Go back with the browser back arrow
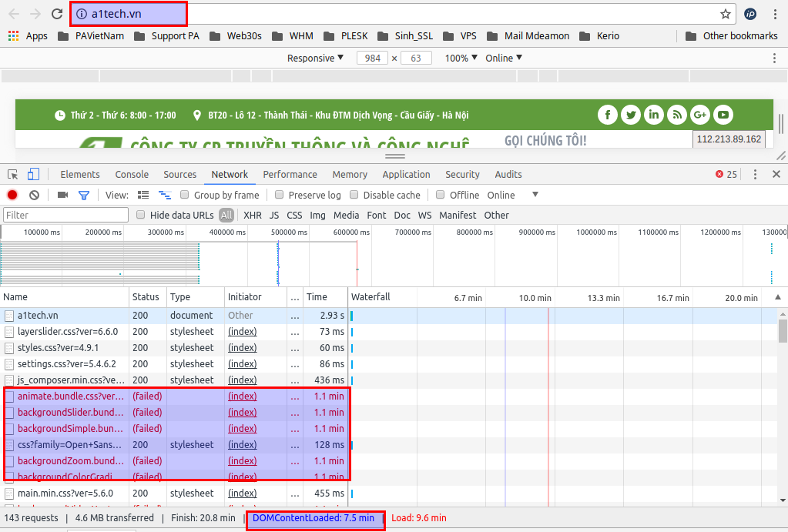This screenshot has width=788, height=532. point(14,14)
